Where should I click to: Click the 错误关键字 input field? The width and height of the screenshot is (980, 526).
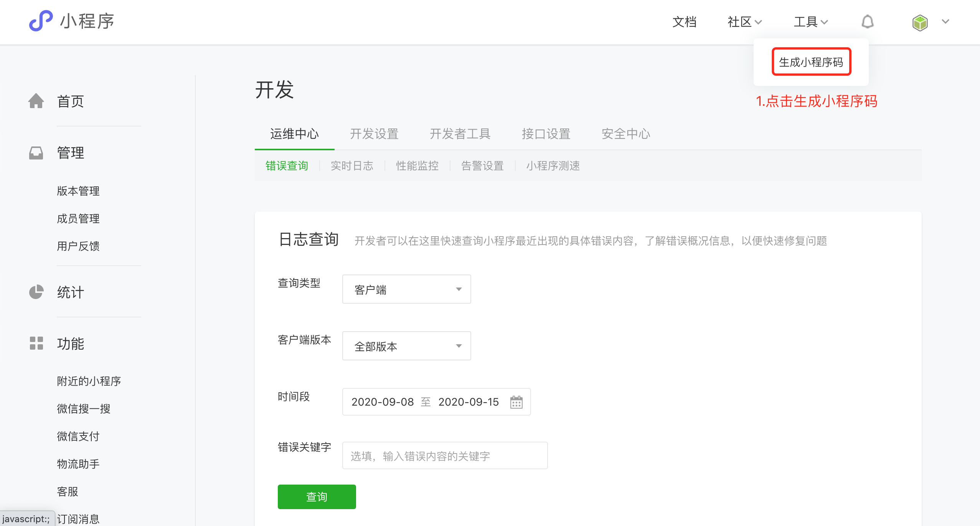pos(444,455)
